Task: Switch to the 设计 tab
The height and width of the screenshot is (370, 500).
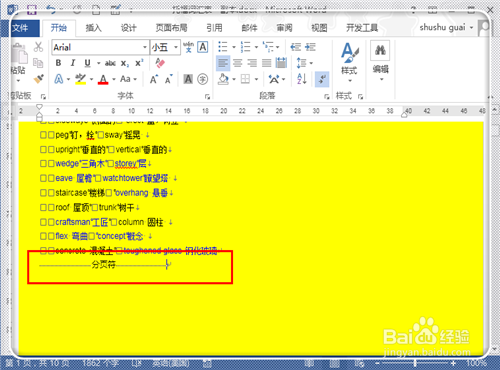Action: click(129, 28)
